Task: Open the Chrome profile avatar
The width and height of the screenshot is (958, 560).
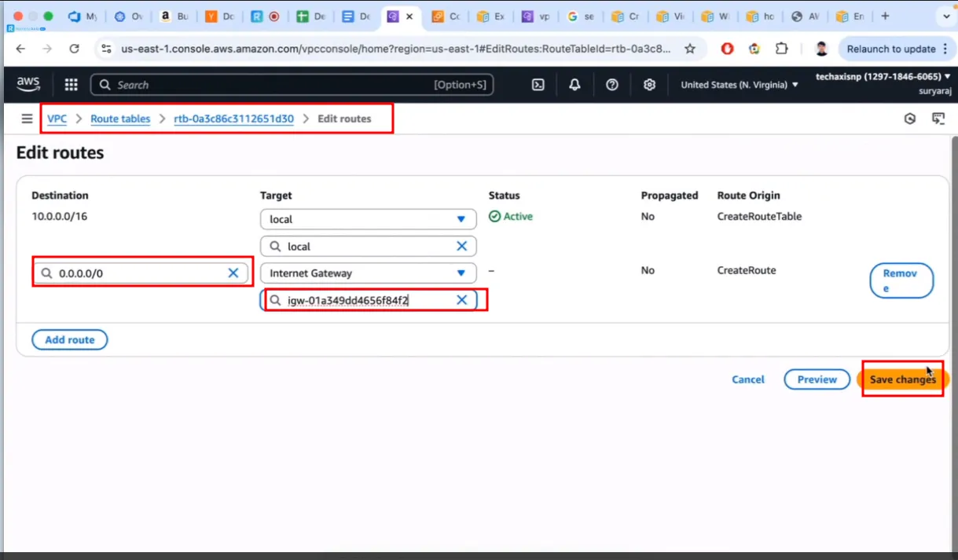Action: coord(821,49)
